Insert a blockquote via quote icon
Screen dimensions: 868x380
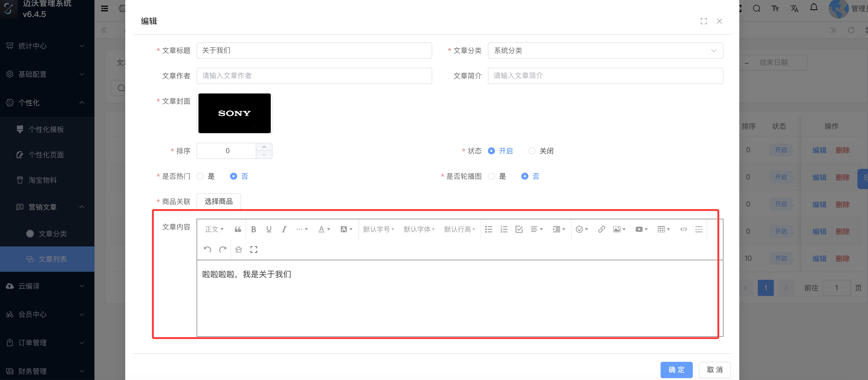238,229
